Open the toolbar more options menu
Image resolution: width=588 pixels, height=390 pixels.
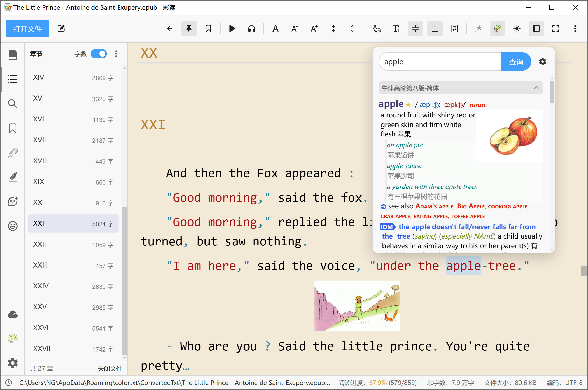[575, 29]
